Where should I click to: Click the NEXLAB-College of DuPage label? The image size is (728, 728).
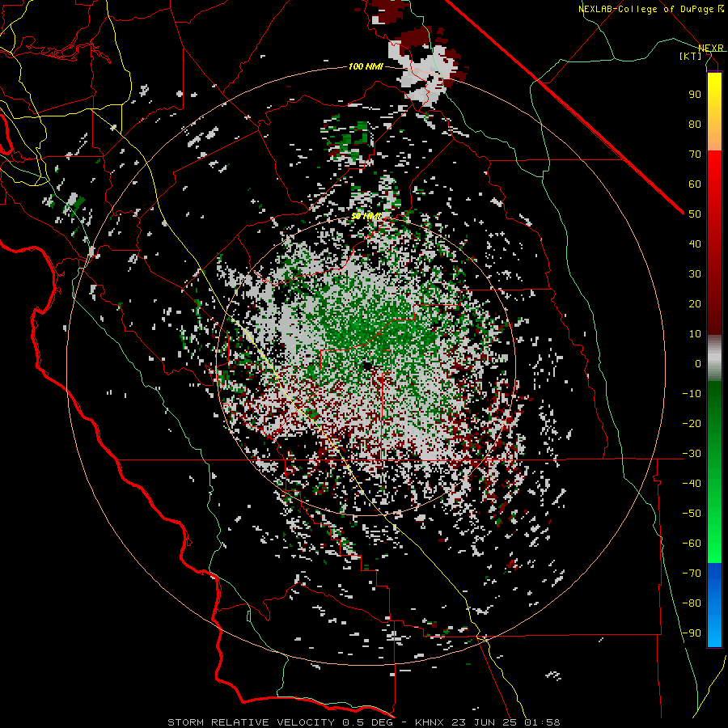click(651, 9)
